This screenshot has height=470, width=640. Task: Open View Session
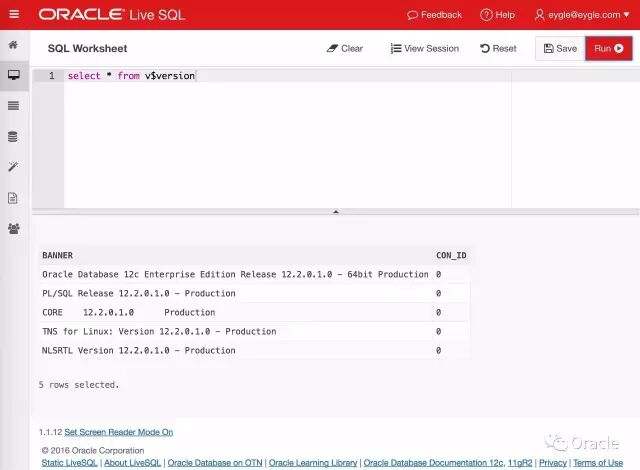pos(424,49)
